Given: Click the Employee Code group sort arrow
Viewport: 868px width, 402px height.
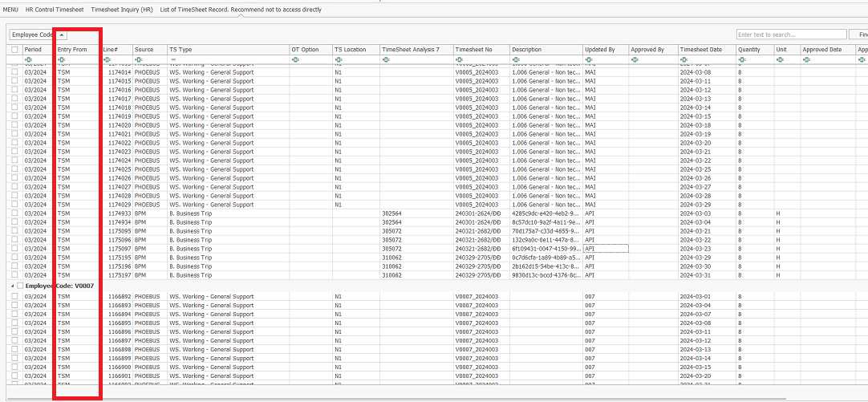Looking at the screenshot, I should coord(63,35).
